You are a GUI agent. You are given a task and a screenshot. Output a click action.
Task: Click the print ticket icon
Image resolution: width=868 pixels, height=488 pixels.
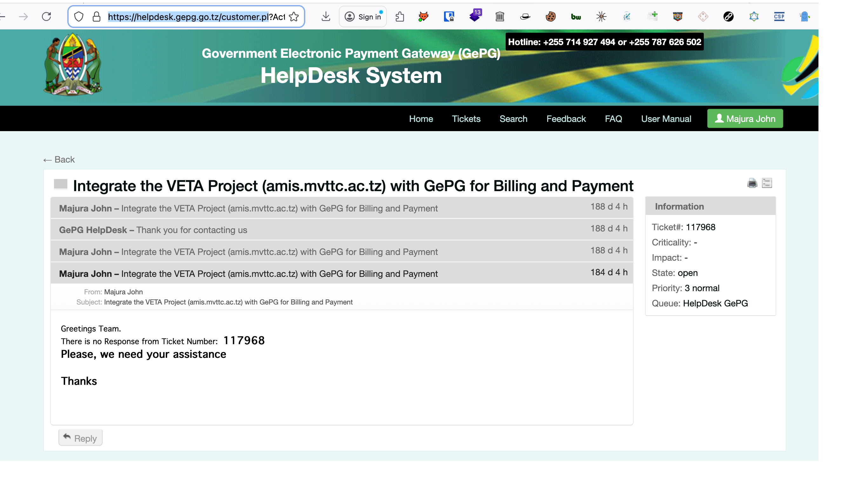tap(752, 183)
